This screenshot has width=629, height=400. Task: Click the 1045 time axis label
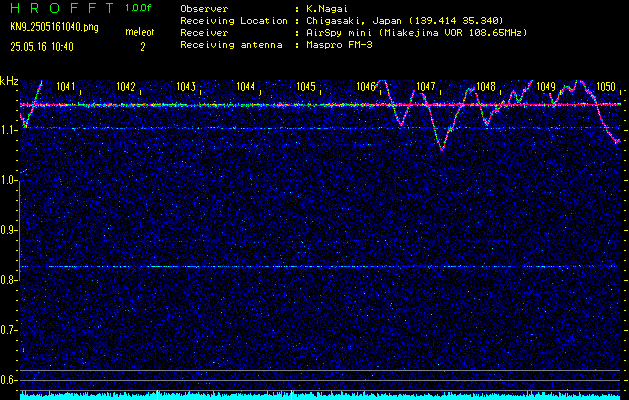coord(306,86)
